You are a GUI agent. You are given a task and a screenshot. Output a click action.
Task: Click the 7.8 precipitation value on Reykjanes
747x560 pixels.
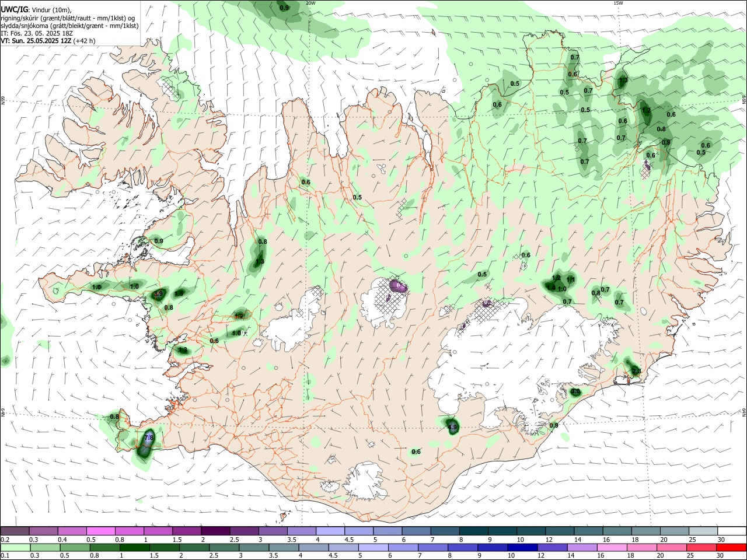click(148, 437)
